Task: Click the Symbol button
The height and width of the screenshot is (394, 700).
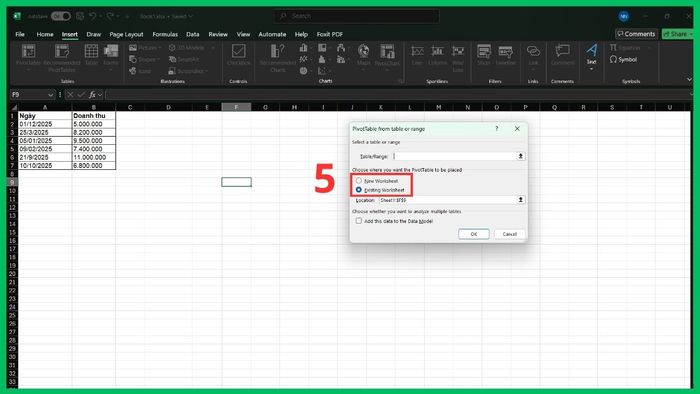Action: (623, 59)
